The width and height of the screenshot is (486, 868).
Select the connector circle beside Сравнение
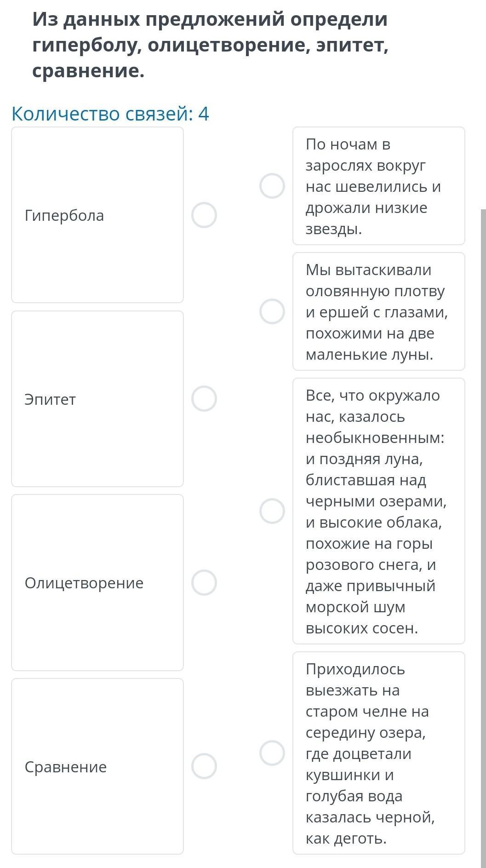pos(204,766)
